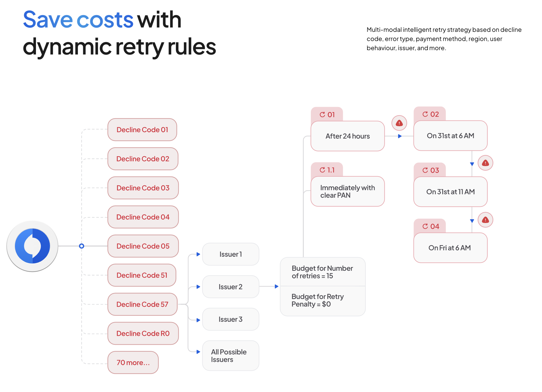
Task: Open the 70 more… decline codes box
Action: [133, 362]
